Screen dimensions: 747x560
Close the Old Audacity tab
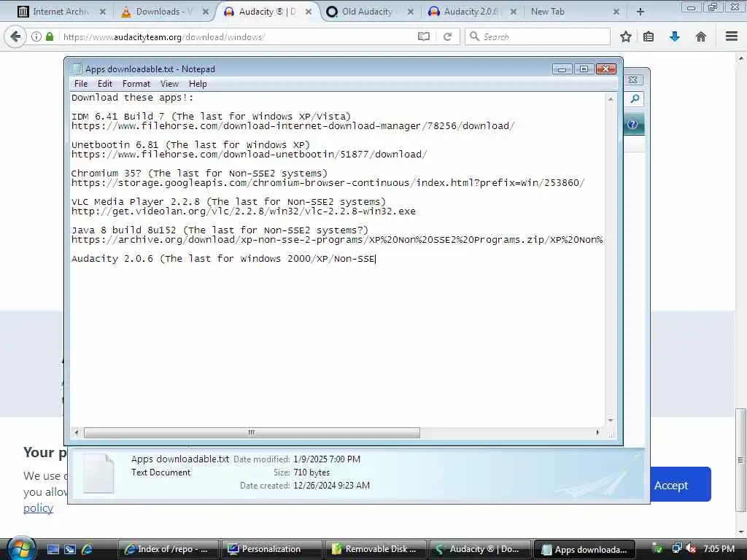click(410, 12)
